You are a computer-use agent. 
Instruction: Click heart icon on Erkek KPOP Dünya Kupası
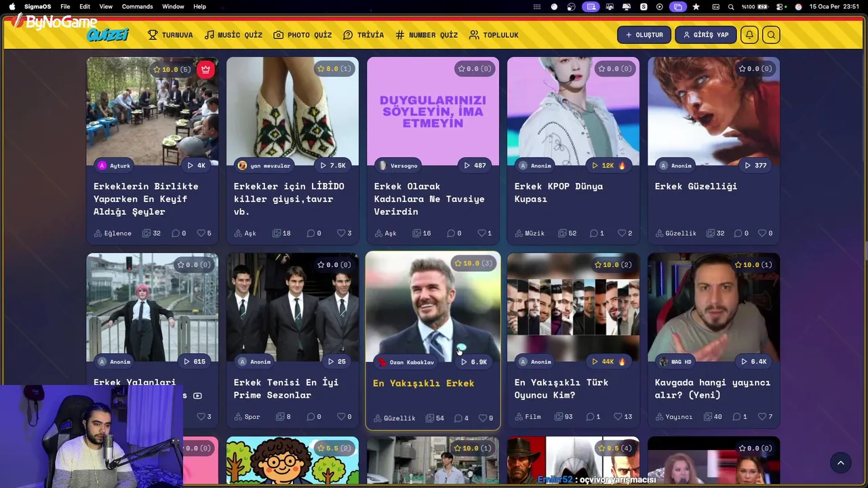click(x=621, y=233)
